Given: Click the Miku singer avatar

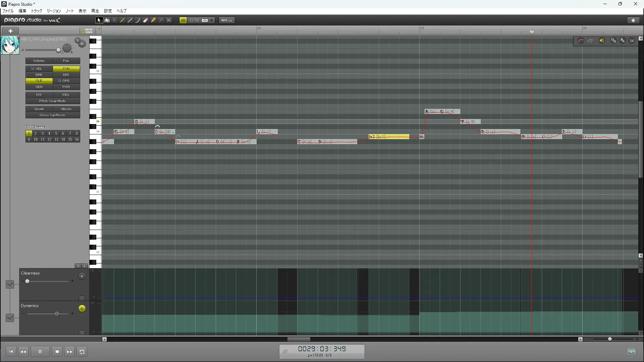Looking at the screenshot, I should pos(10,45).
